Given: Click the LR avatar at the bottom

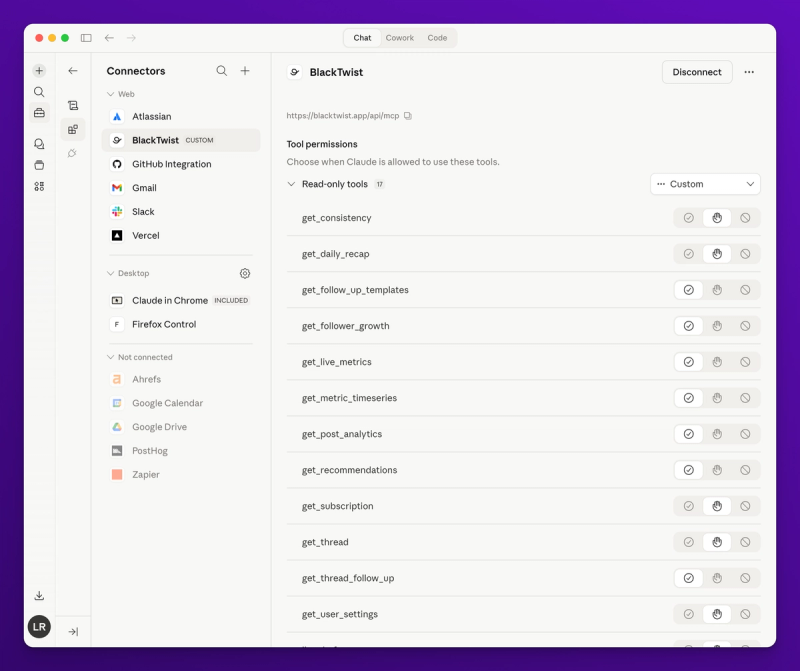Looking at the screenshot, I should click(39, 627).
